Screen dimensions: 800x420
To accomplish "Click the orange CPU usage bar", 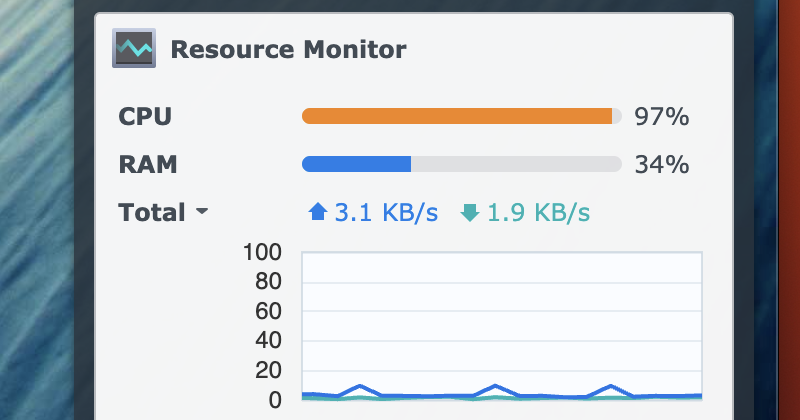I will coord(456,117).
